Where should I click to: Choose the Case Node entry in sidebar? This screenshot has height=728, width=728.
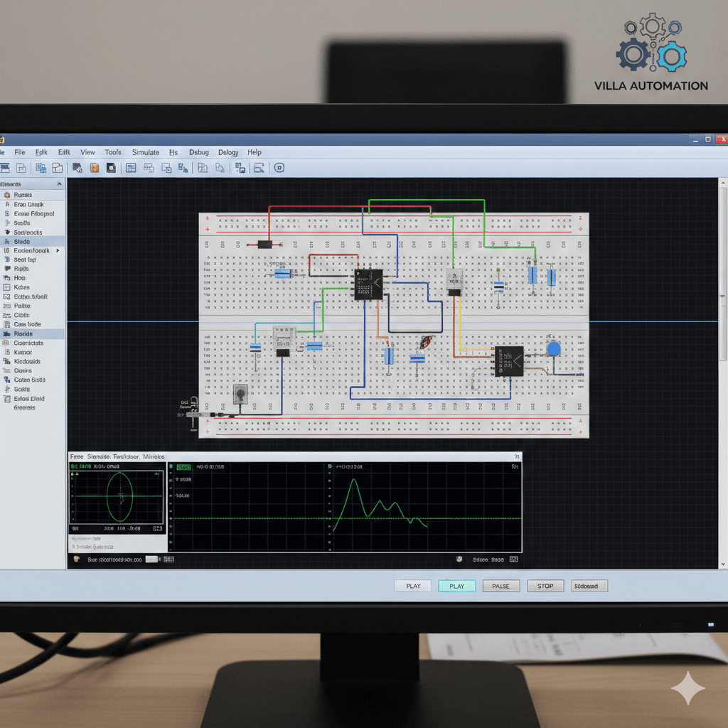[27, 324]
